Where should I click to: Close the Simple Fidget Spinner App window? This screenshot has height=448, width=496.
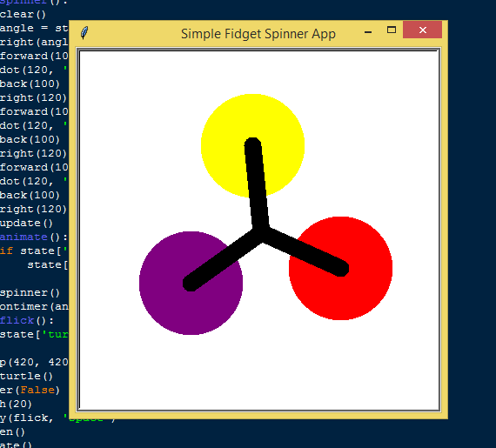[422, 30]
